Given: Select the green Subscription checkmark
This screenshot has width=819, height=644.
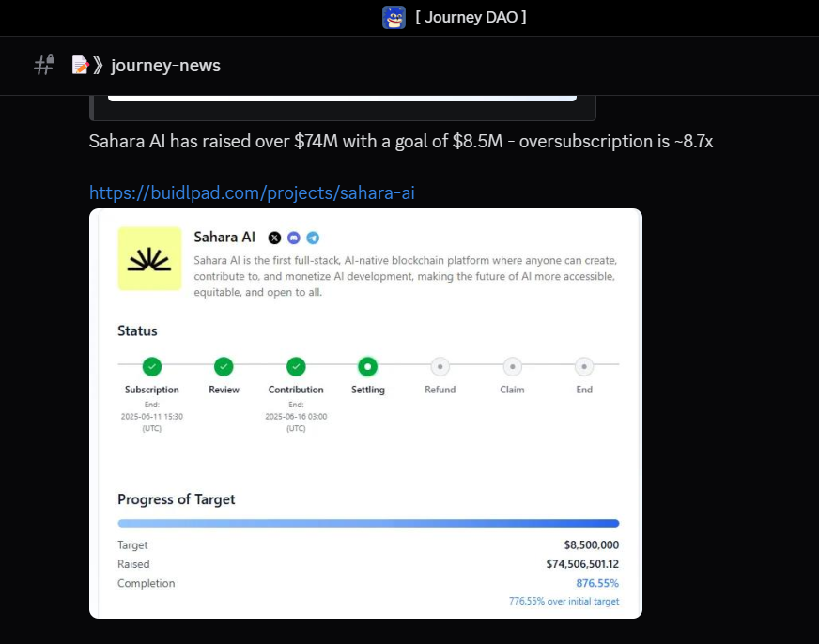Looking at the screenshot, I should tap(151, 366).
